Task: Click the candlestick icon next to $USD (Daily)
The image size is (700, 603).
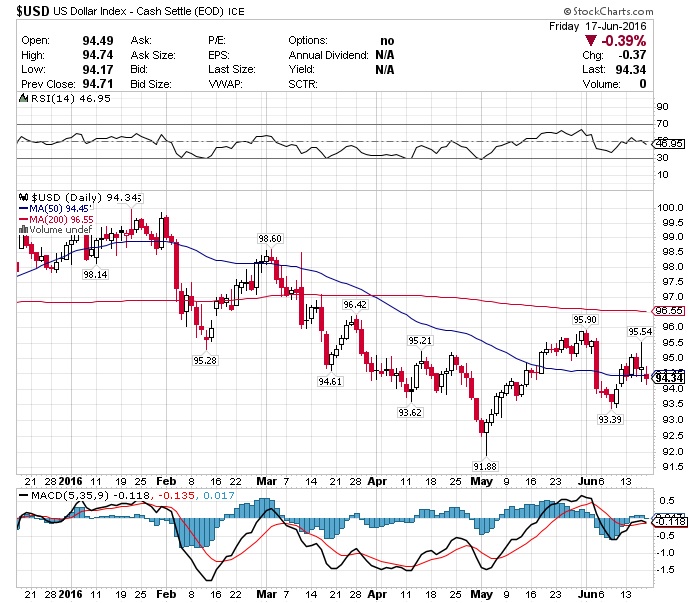Action: pos(24,197)
